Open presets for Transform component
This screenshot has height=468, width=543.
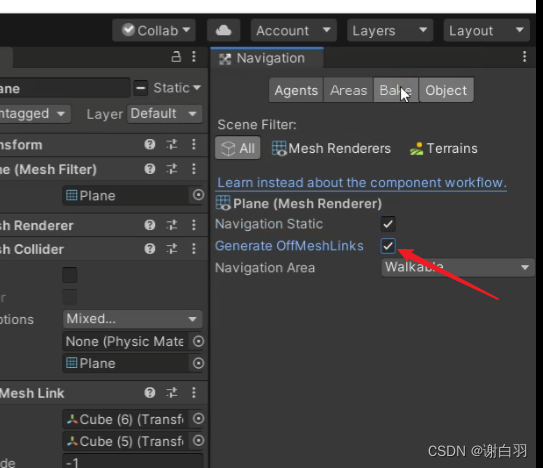[x=172, y=144]
